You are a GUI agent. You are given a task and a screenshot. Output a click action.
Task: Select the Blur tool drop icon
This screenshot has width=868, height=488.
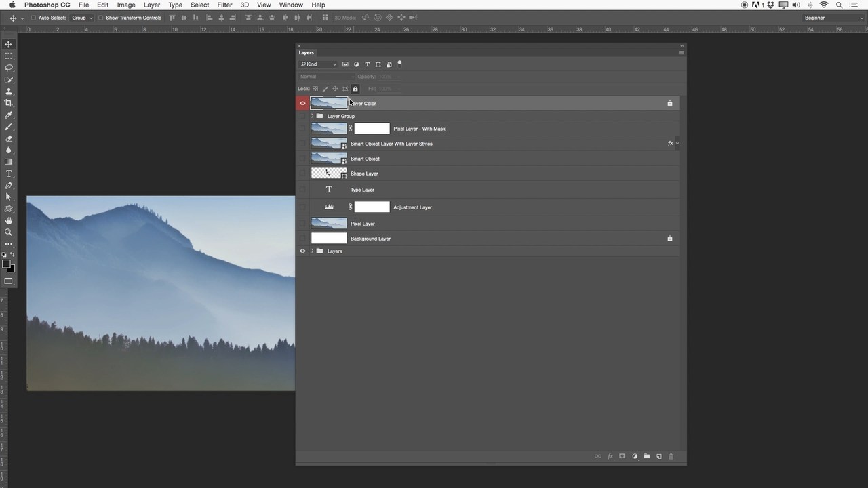click(9, 150)
